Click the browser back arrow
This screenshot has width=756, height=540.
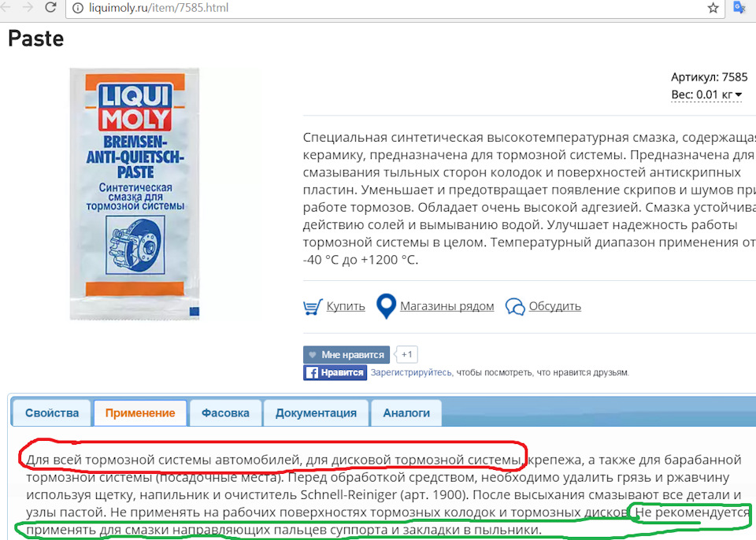point(6,8)
